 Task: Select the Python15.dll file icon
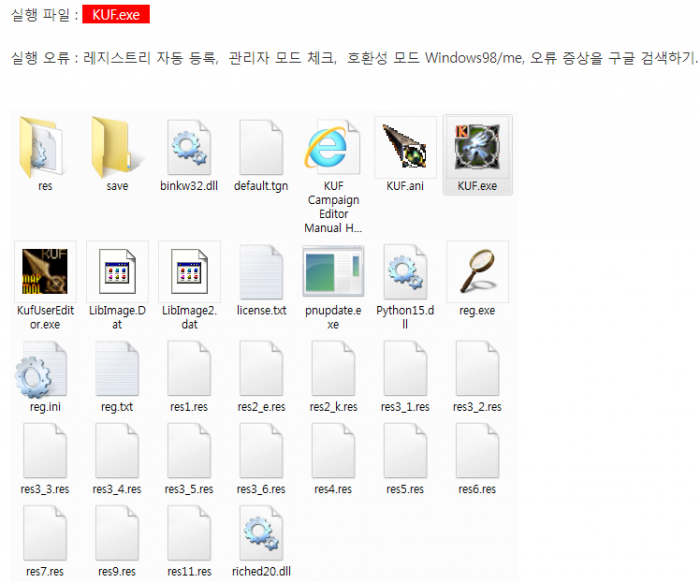(x=405, y=271)
